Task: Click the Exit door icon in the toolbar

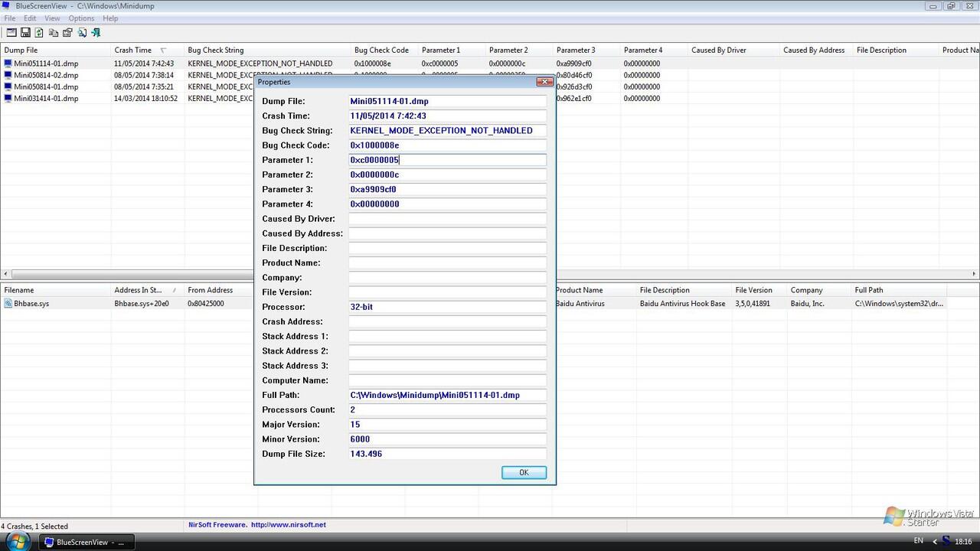Action: pyautogui.click(x=96, y=32)
